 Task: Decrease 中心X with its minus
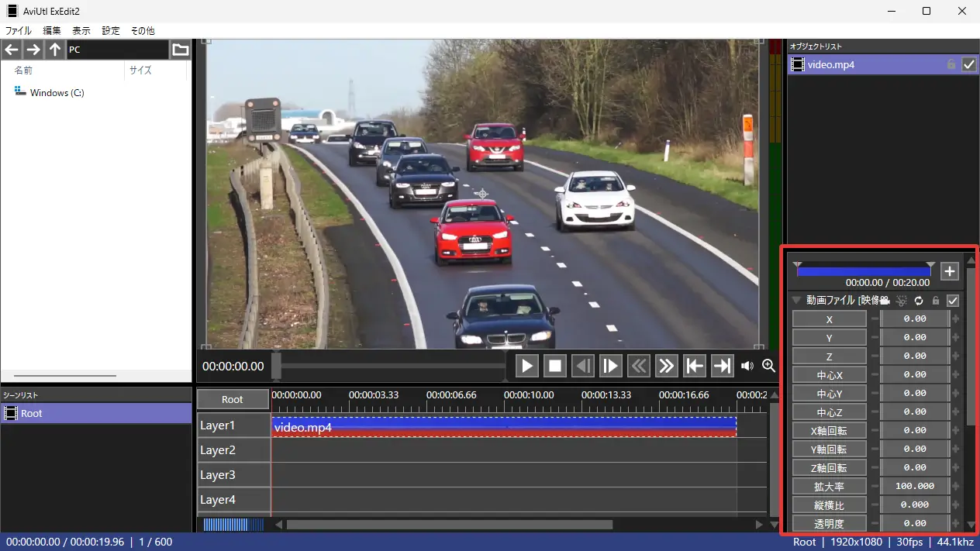coord(875,374)
